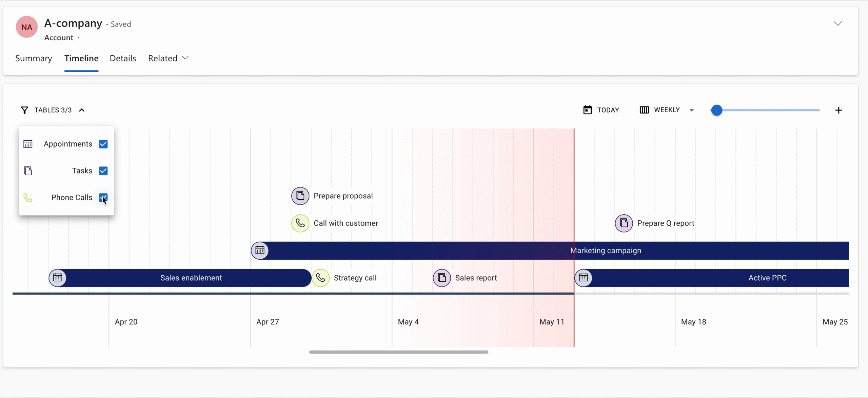
Task: Click the Active PPC bar label
Action: tap(767, 278)
